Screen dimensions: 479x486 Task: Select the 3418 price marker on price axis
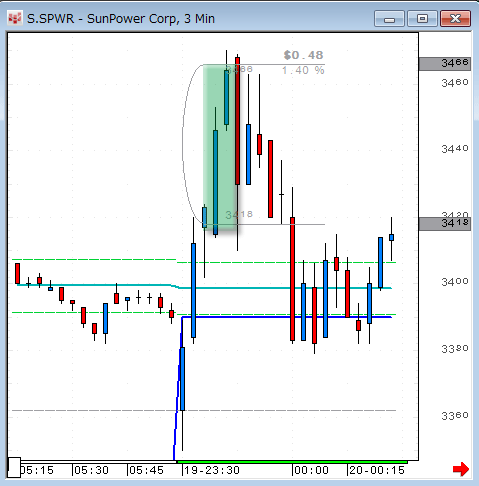[445, 224]
